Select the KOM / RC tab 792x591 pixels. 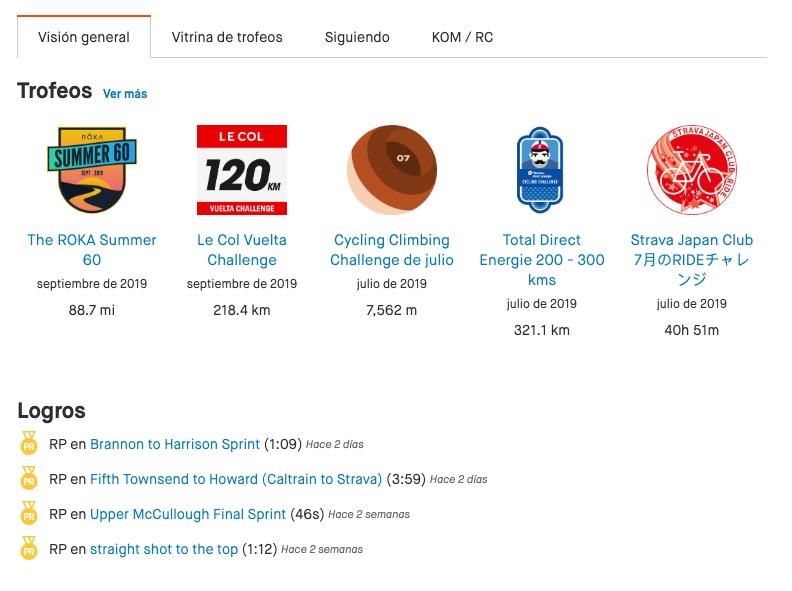462,37
